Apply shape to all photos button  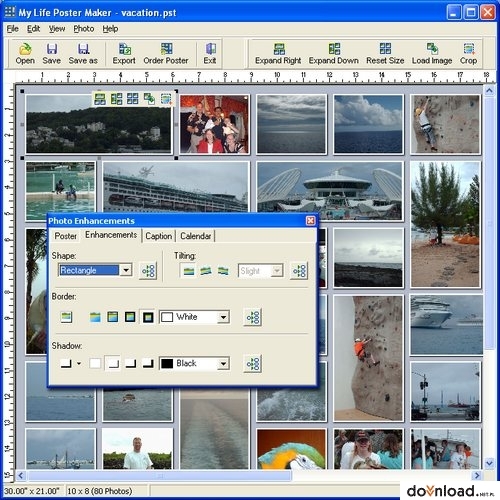(x=148, y=271)
